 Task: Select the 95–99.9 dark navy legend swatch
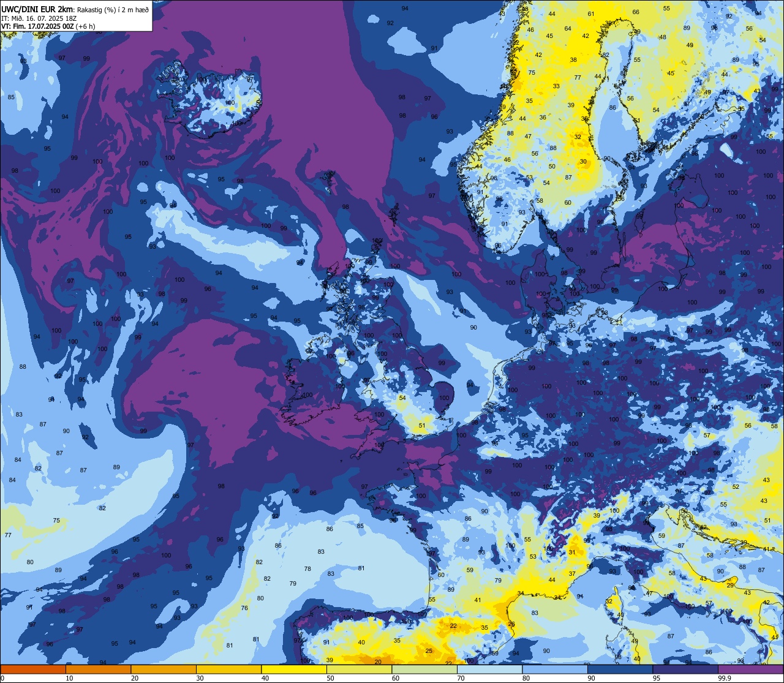tap(685, 669)
